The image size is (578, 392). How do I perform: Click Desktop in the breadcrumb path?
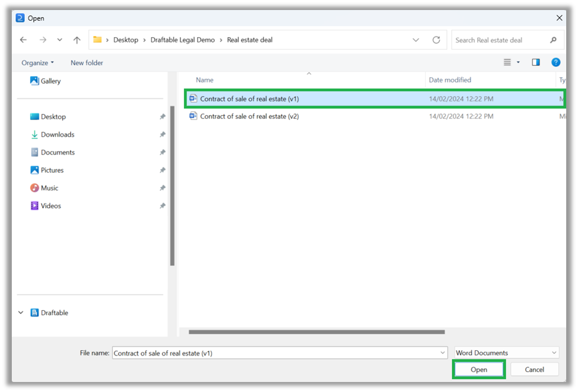point(126,39)
